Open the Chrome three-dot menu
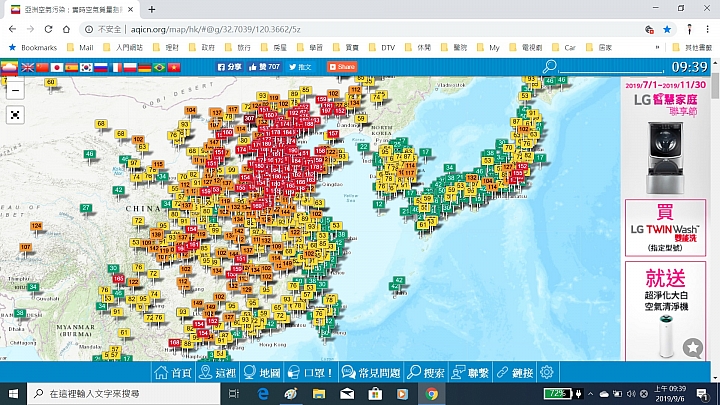Screen dimensions: 720x405 pos(707,29)
